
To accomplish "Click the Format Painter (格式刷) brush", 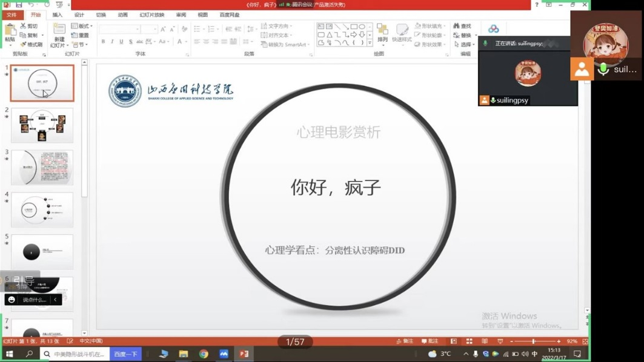I will [24, 44].
